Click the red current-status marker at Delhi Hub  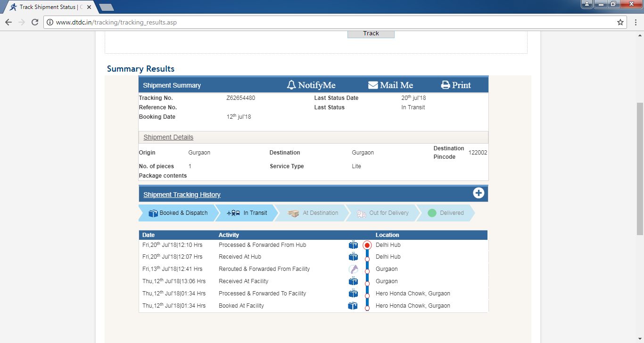click(x=367, y=245)
